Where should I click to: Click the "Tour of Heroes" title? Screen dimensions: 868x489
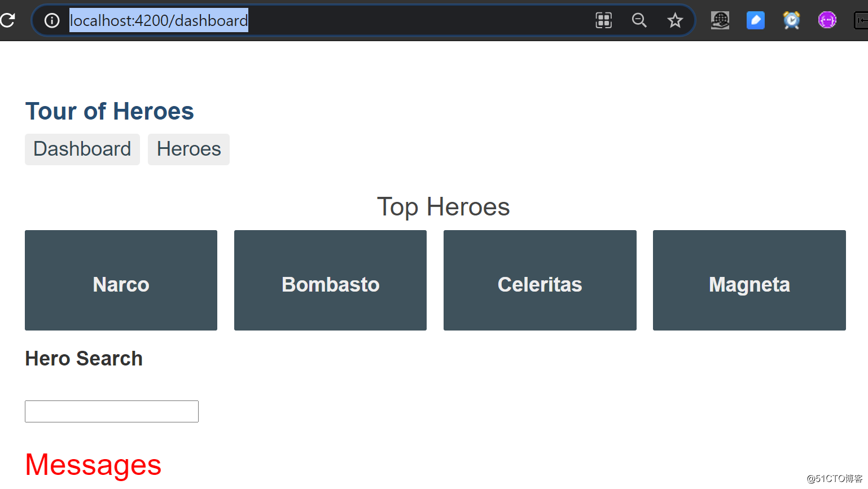[109, 111]
